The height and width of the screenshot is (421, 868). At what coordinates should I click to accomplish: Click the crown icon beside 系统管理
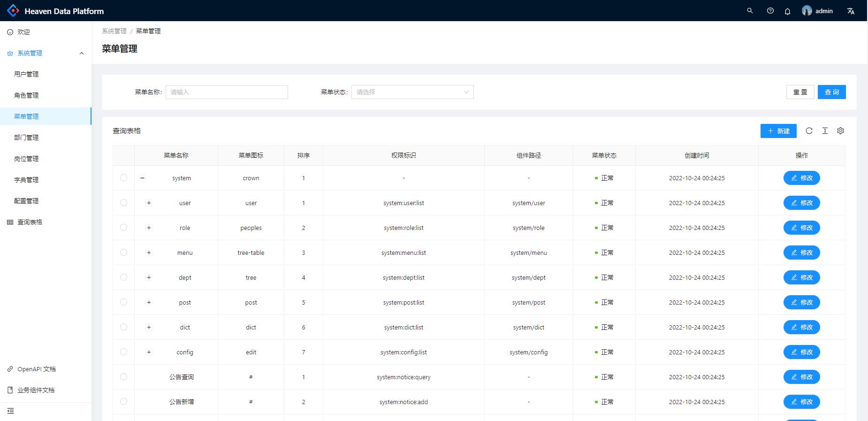coord(10,54)
